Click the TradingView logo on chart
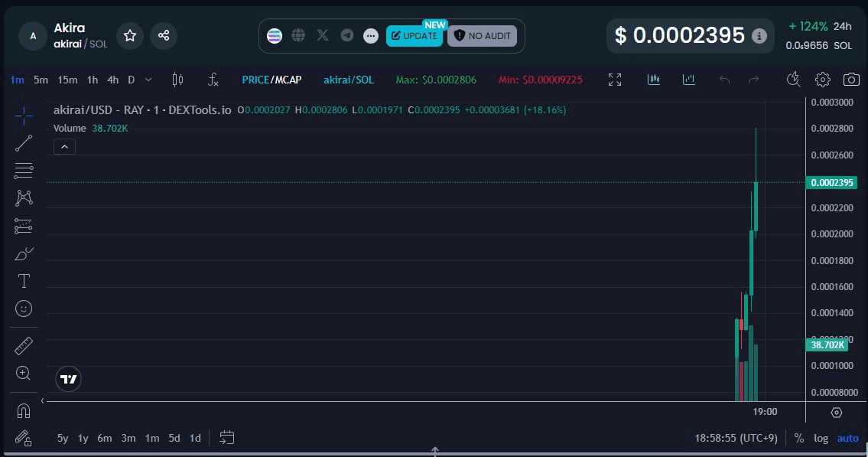The width and height of the screenshot is (868, 457). [69, 379]
